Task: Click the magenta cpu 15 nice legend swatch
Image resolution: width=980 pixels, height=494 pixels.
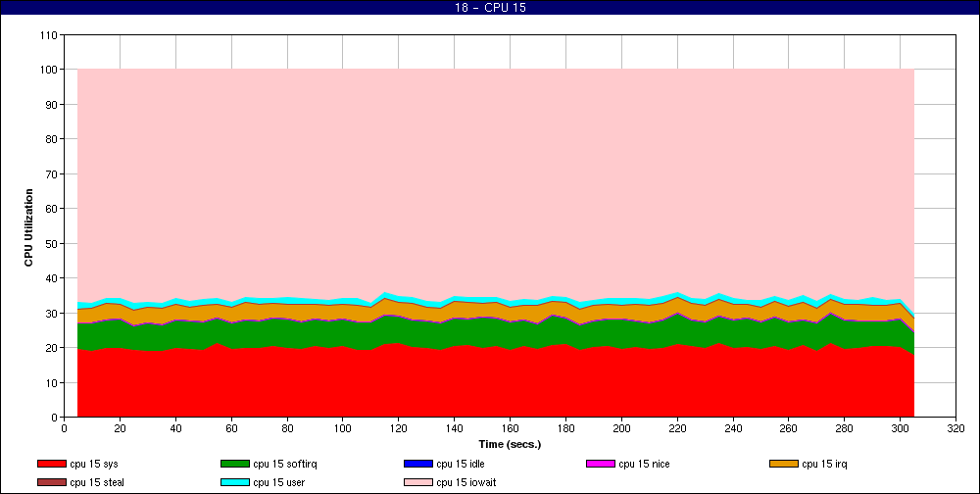Action: coord(601,464)
